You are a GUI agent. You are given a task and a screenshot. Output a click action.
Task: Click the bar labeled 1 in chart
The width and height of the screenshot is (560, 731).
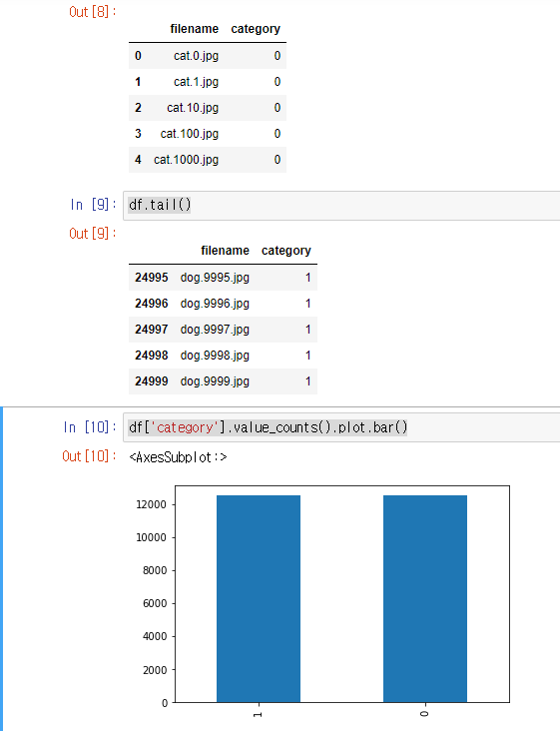tap(259, 598)
